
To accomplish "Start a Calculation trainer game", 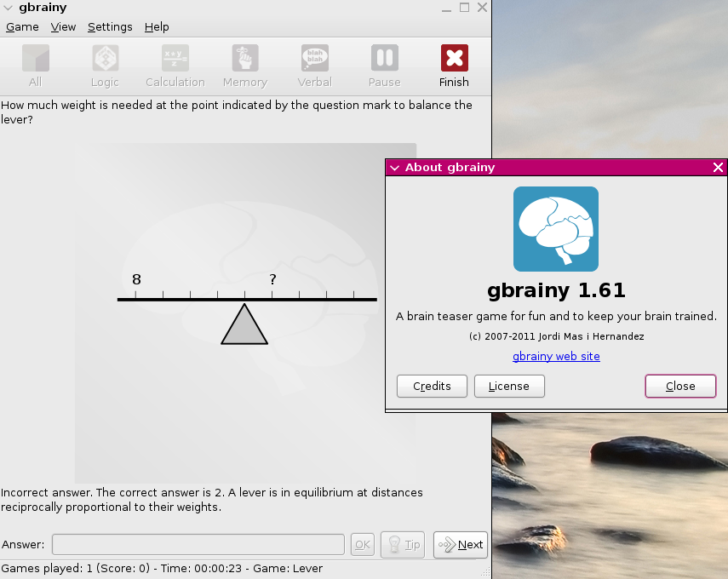I will click(175, 66).
